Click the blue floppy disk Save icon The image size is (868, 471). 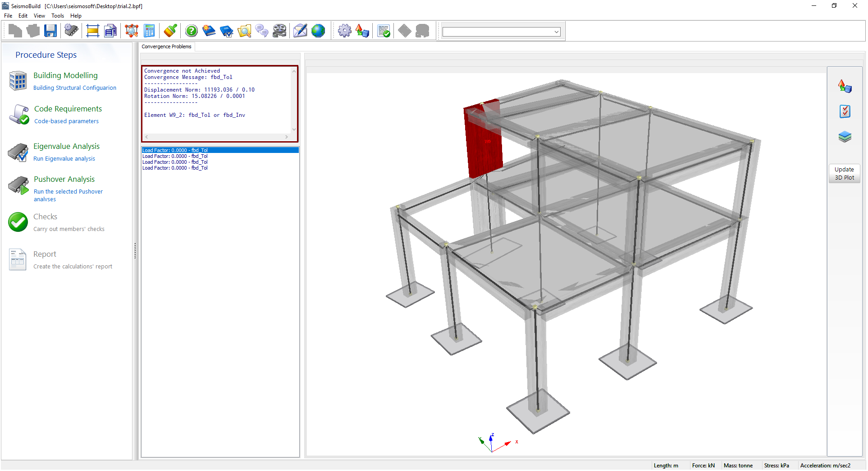(x=50, y=31)
